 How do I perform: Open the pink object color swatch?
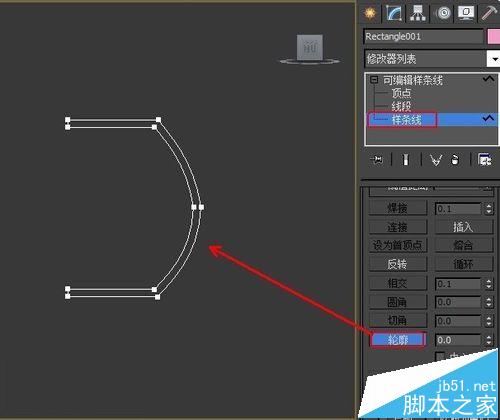click(494, 36)
